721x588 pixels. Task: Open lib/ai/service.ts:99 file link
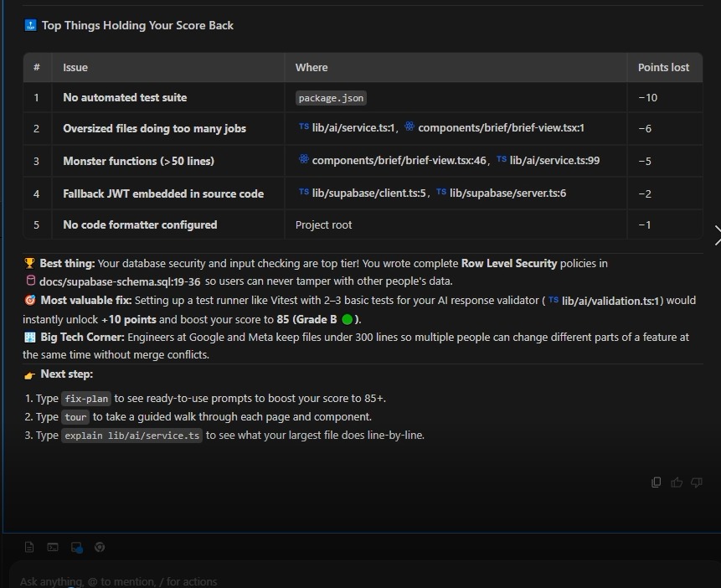pyautogui.click(x=548, y=161)
